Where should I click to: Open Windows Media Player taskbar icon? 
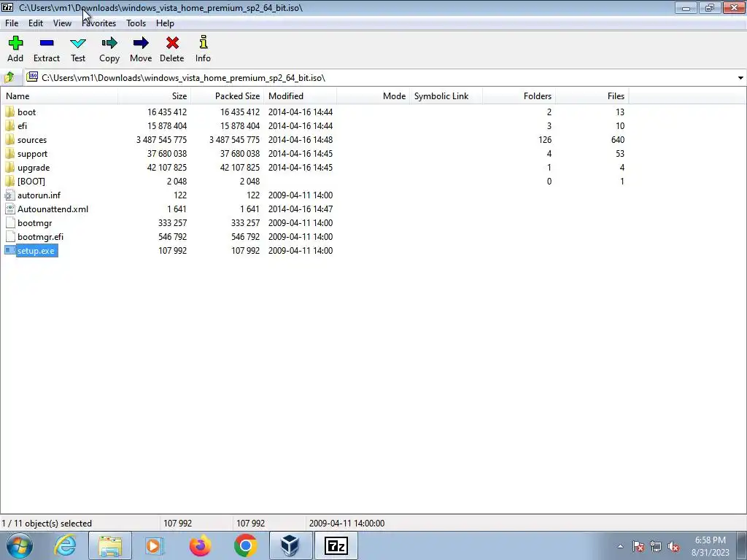coord(155,545)
